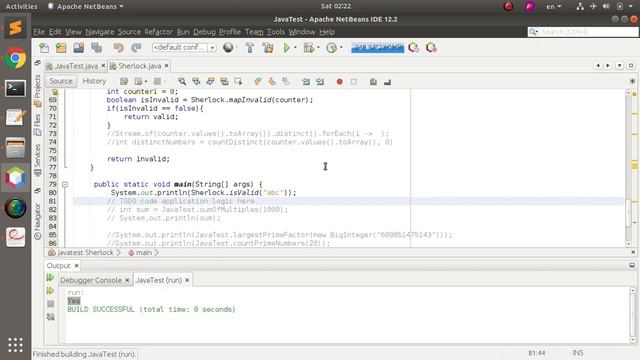Open the Refactor menu
640x360 pixels.
click(x=158, y=32)
